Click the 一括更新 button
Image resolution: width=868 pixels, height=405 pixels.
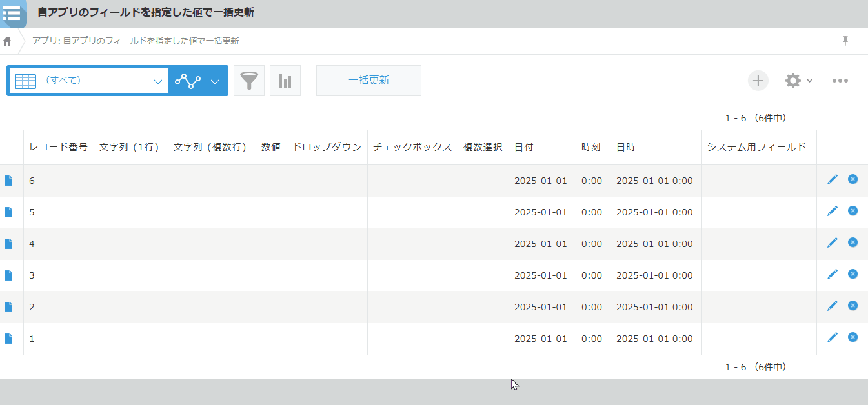[368, 81]
